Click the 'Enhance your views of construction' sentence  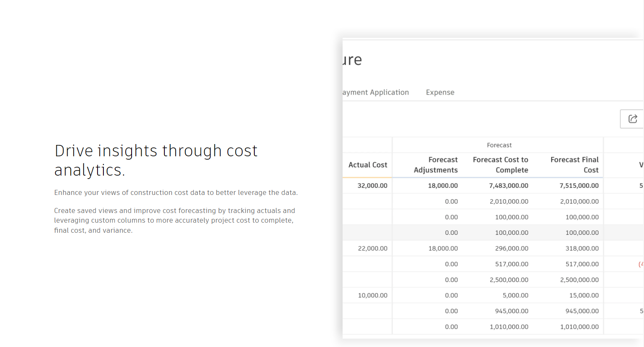coord(176,193)
